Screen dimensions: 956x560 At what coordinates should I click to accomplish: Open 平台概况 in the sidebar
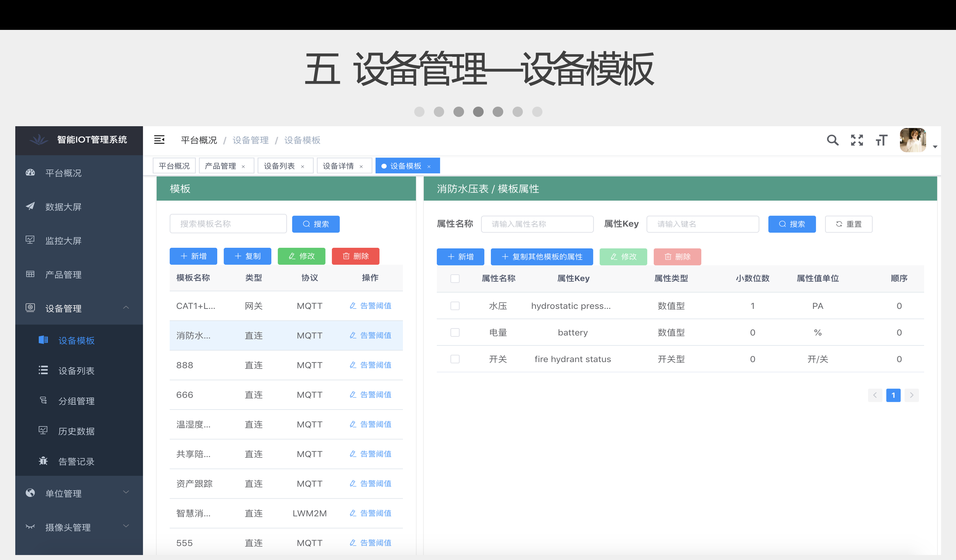(x=79, y=173)
